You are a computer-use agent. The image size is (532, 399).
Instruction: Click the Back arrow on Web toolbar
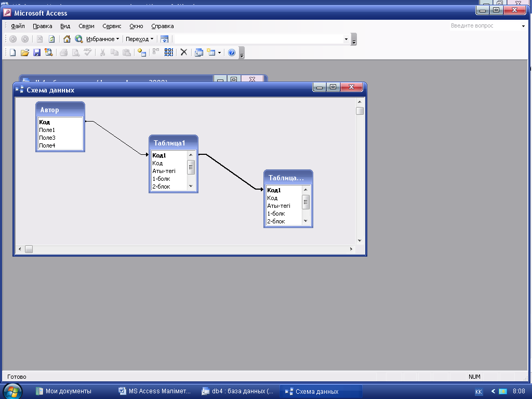point(13,39)
